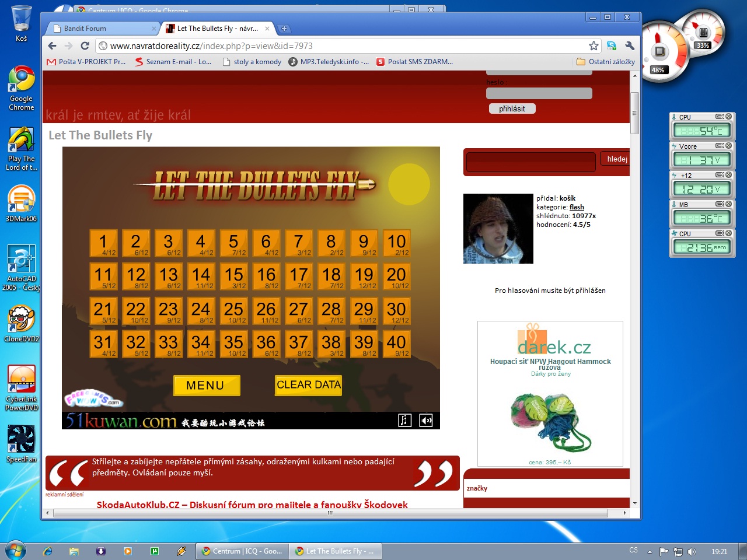This screenshot has height=560, width=747.
Task: Launch Internet Explorer from taskbar
Action: pyautogui.click(x=48, y=551)
